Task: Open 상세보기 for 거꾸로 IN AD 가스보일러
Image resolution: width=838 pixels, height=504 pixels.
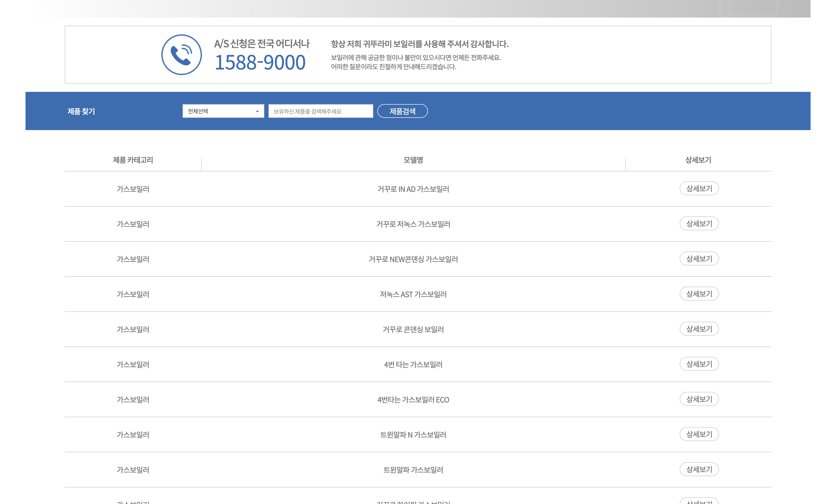Action: (699, 189)
